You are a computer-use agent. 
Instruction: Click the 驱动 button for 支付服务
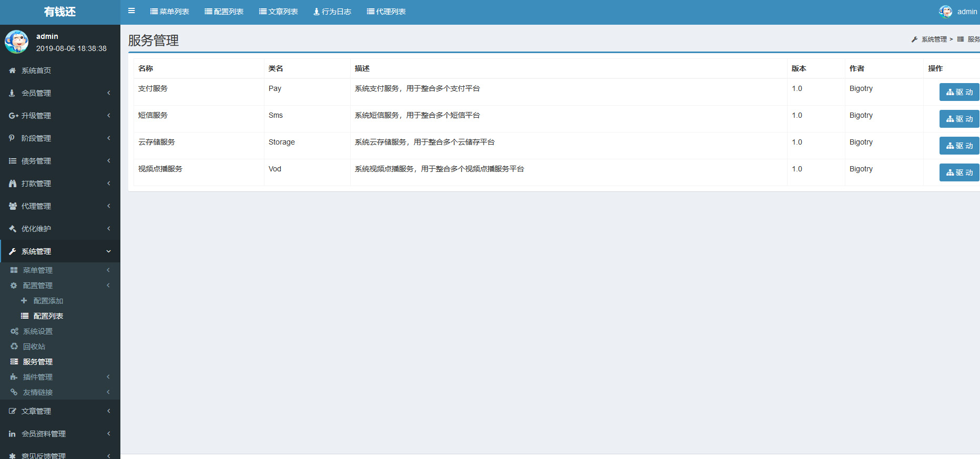coord(959,92)
